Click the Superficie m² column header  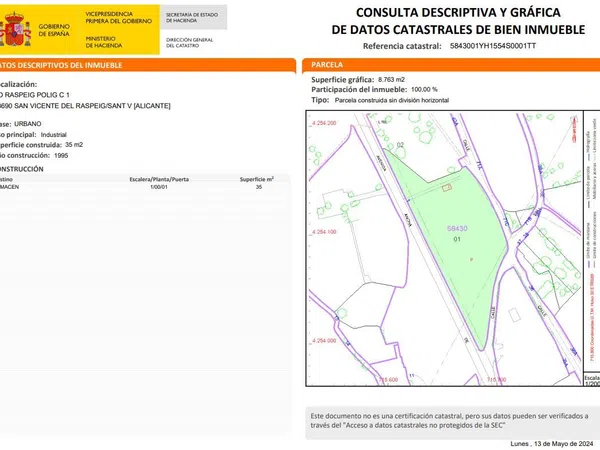[257, 178]
